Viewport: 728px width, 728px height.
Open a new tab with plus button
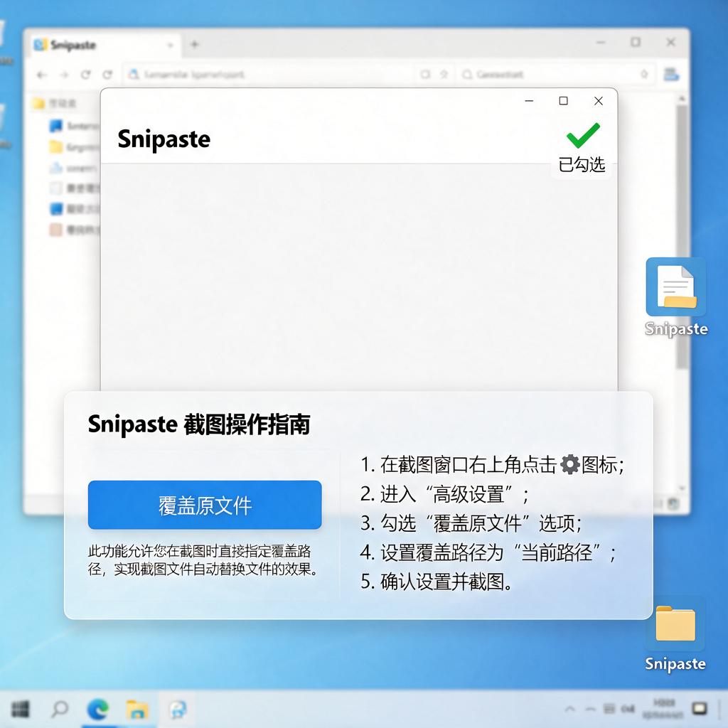(x=195, y=45)
